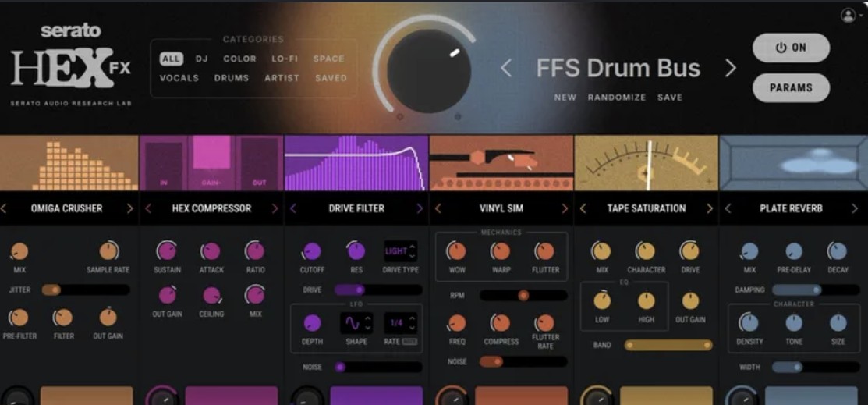Click NEW preset link
This screenshot has height=405, width=868.
[565, 98]
